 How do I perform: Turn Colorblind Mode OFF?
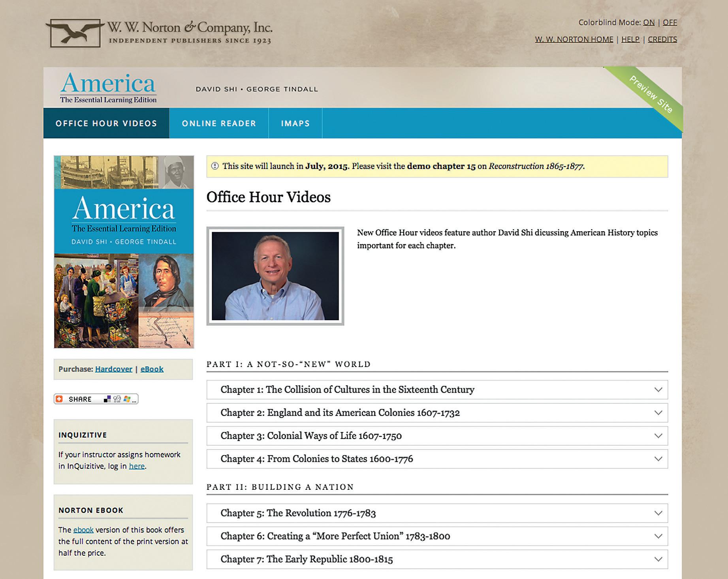[670, 22]
